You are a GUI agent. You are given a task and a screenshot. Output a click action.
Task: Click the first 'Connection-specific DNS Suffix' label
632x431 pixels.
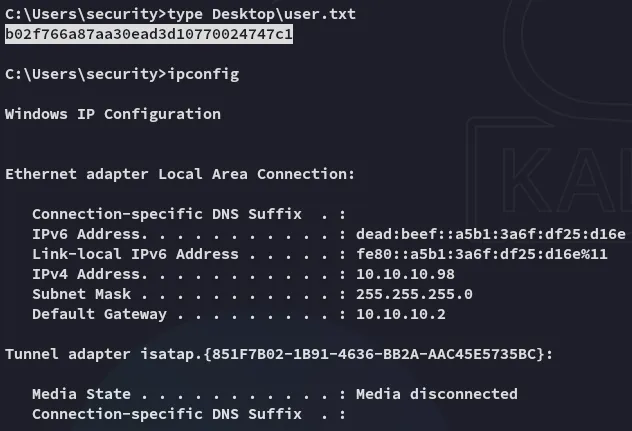(x=162, y=214)
